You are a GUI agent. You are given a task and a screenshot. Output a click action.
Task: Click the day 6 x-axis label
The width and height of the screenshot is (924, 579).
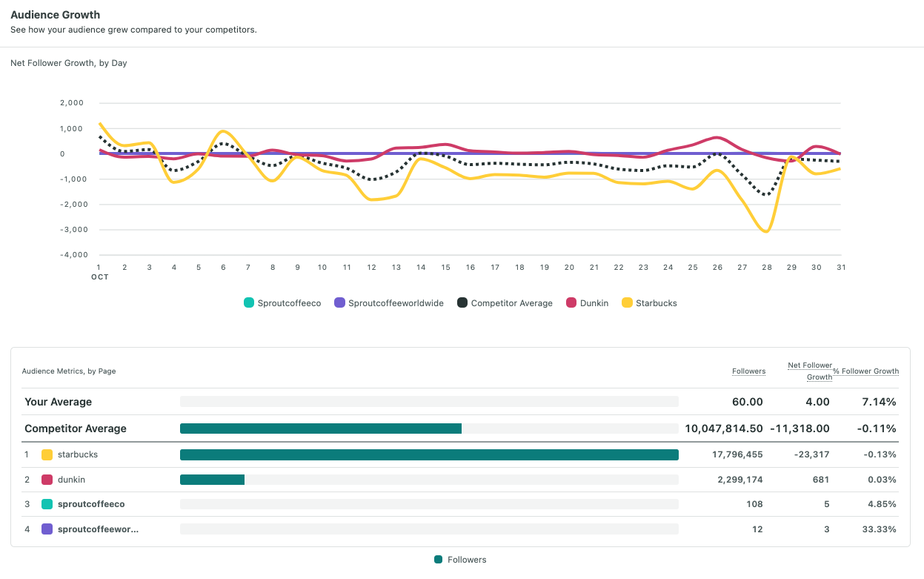coord(223,267)
